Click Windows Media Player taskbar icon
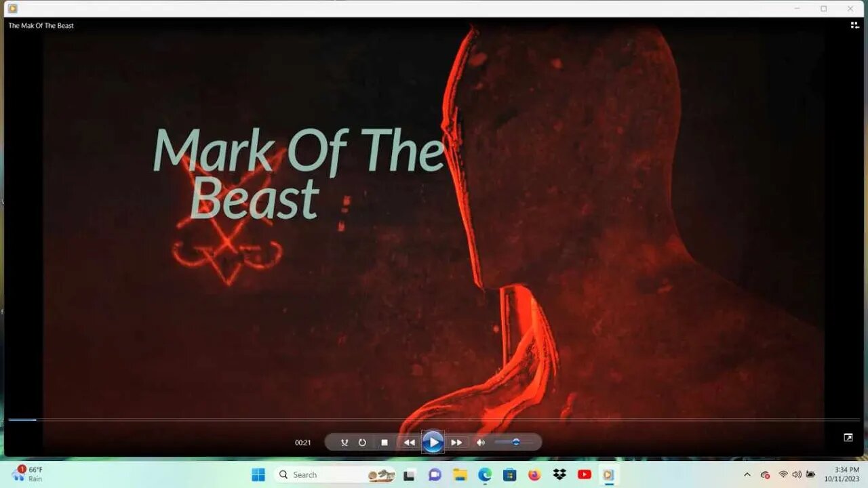The image size is (868, 488). (608, 474)
